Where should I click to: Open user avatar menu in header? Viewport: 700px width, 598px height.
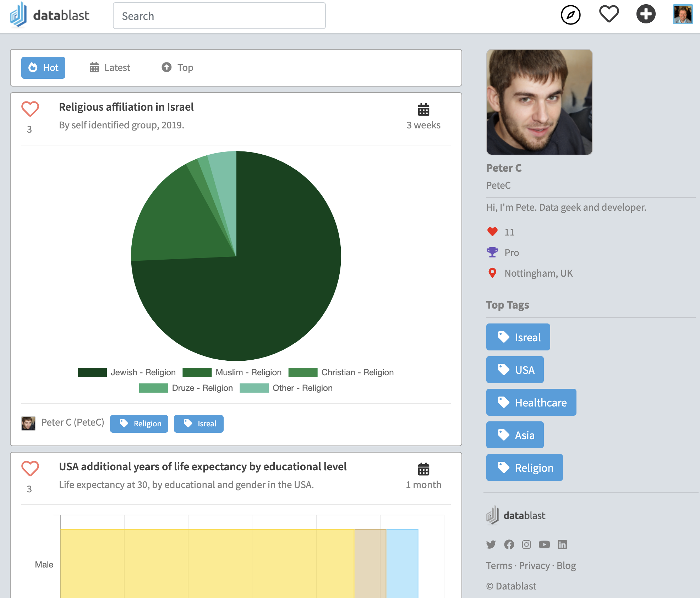(x=683, y=15)
